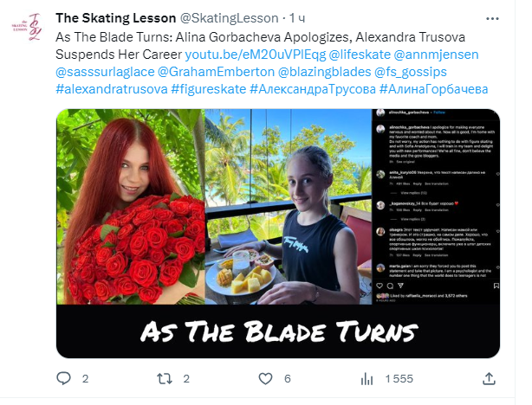
Task: Visit the @lifeskate mention
Action: (x=360, y=55)
